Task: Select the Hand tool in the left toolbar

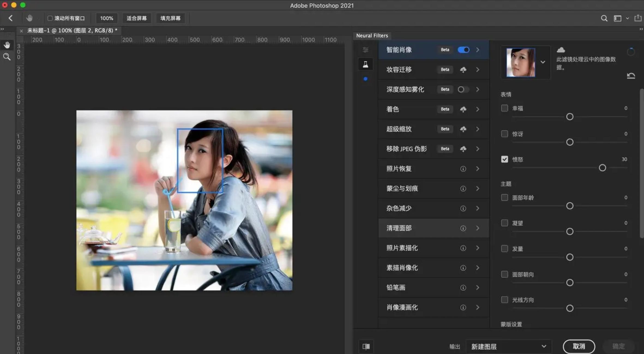Action: point(7,45)
